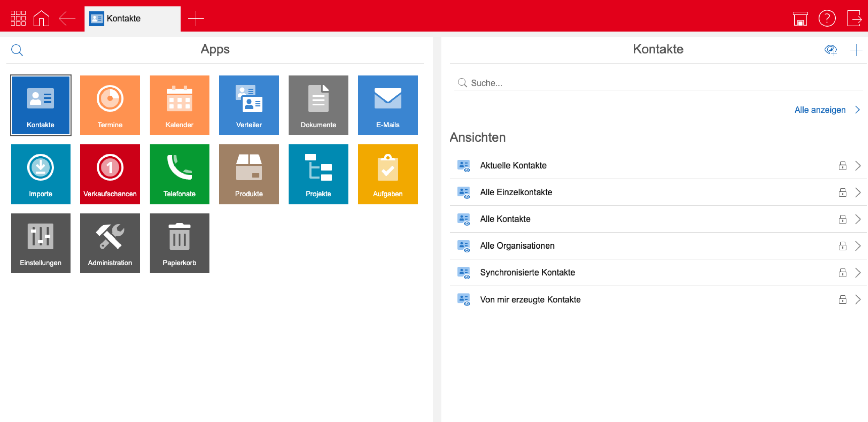Open the Dokumente app tile
Viewport: 868px width, 422px height.
[318, 105]
